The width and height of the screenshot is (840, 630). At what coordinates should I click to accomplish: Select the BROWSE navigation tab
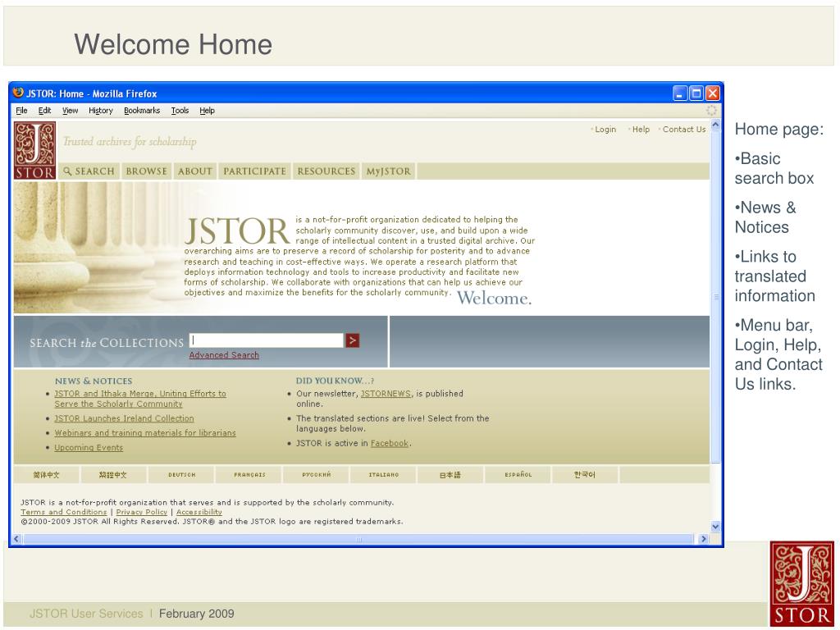pyautogui.click(x=147, y=171)
